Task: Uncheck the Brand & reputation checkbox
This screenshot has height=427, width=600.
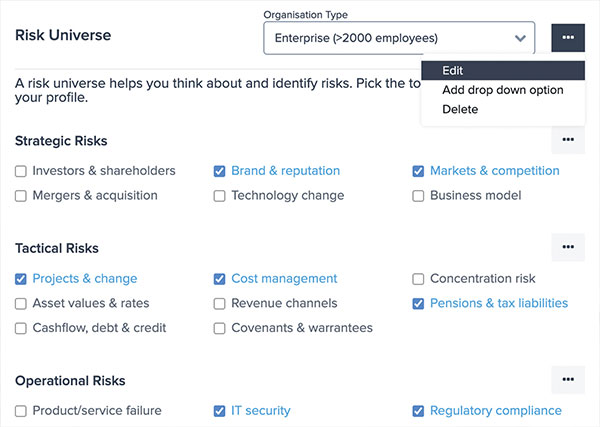Action: point(219,171)
